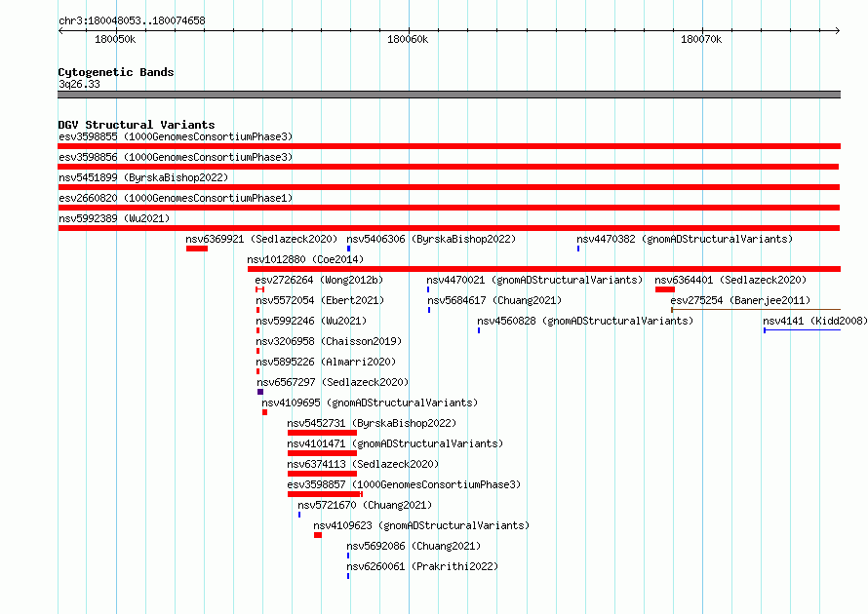
Task: Click the chr3:180048053..180074658 coordinates text
Action: (x=132, y=20)
